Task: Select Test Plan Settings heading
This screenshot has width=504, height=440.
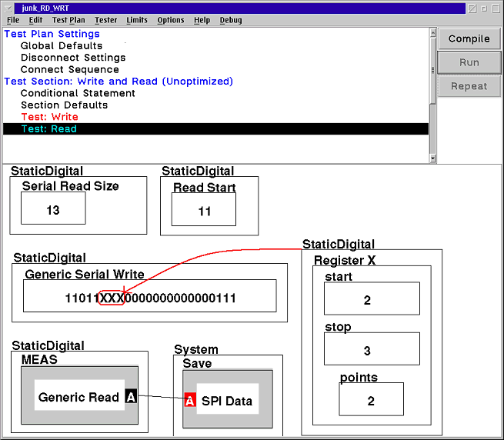Action: point(52,34)
